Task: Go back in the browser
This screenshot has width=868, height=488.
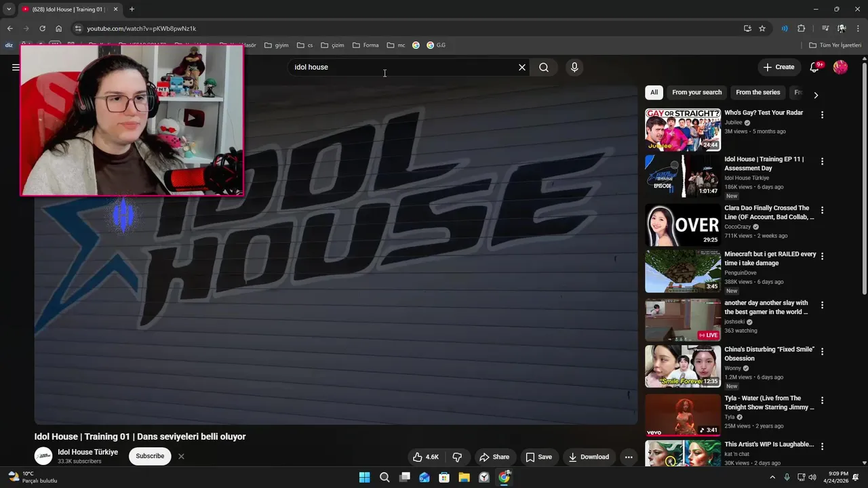Action: tap(9, 28)
